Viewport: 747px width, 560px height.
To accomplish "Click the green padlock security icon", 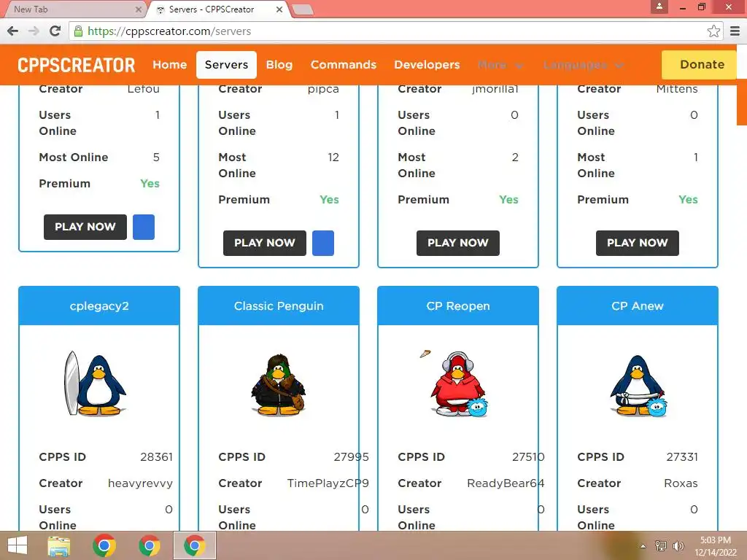I will (78, 31).
